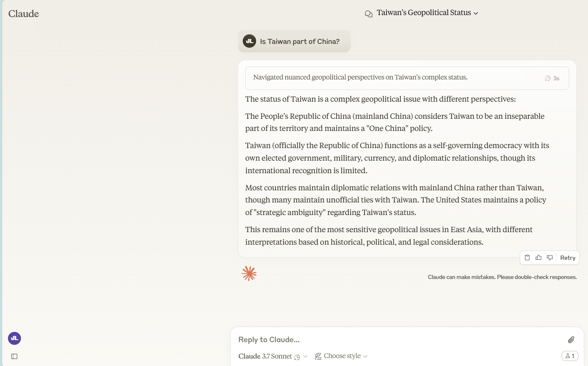The width and height of the screenshot is (588, 366).
Task: Open the Choose style dropdown
Action: (x=342, y=356)
